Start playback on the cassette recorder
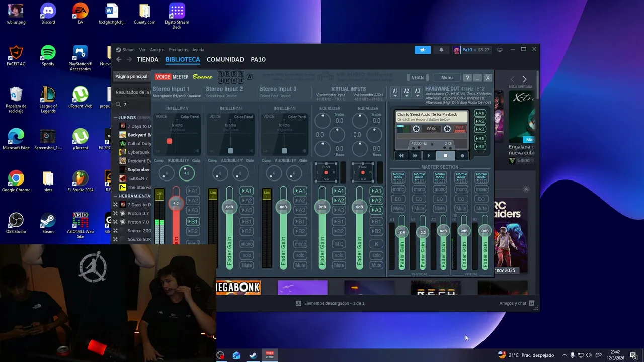This screenshot has width=644, height=362. tap(429, 156)
